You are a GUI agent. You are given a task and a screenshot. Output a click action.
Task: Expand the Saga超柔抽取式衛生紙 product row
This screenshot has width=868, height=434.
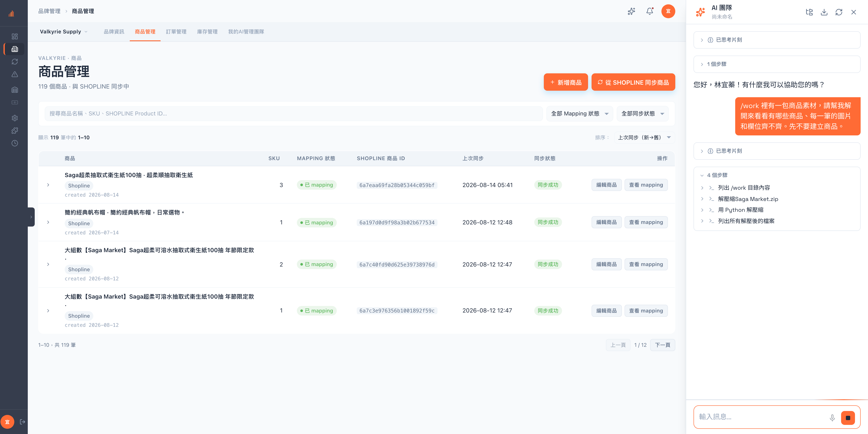coord(48,185)
